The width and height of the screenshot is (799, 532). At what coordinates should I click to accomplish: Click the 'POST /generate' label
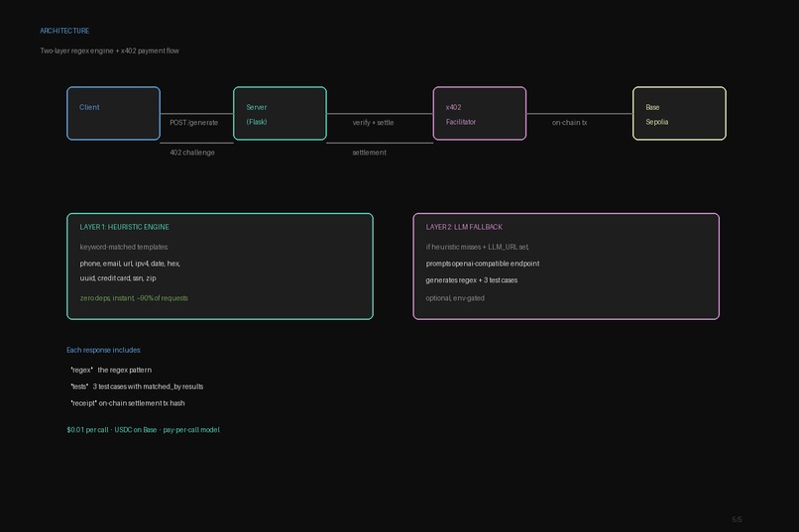(193, 123)
